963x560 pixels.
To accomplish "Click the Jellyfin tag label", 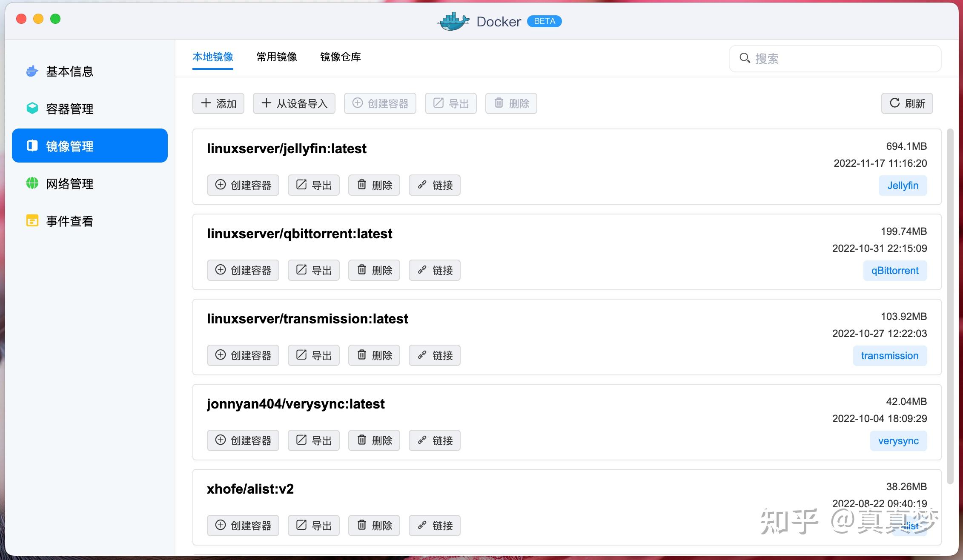I will 903,186.
